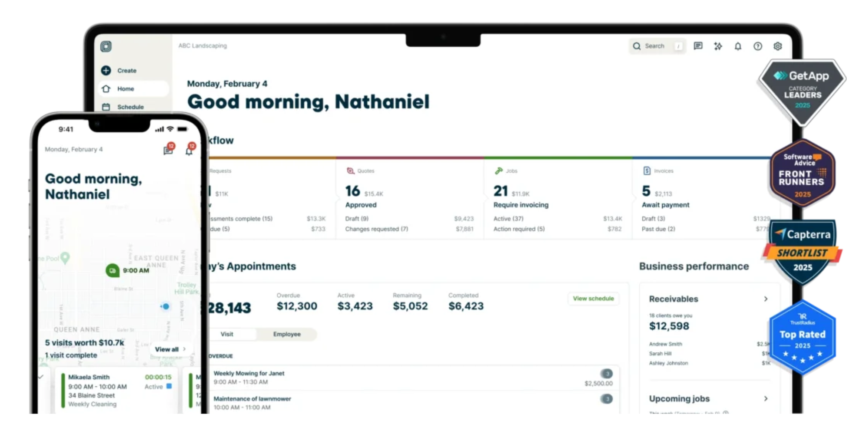Image resolution: width=868 pixels, height=434 pixels.
Task: Switch to the Employee toggle option
Action: (x=287, y=334)
